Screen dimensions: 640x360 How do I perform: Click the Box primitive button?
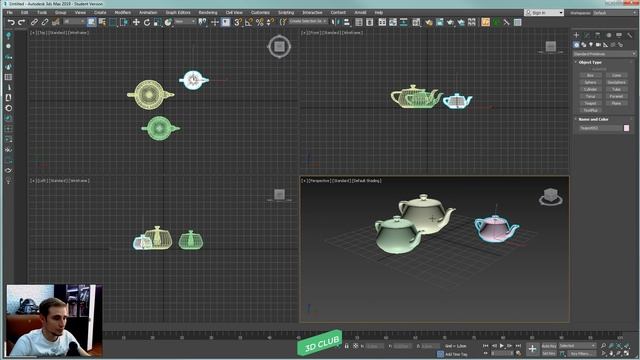click(590, 75)
